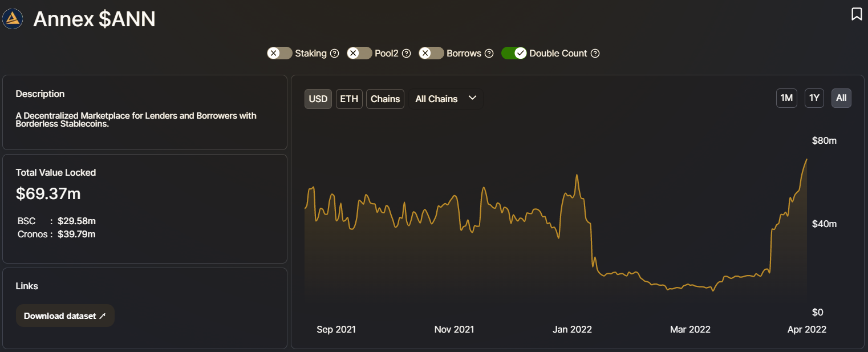Click the Mar 2022 axis label
This screenshot has width=868, height=352.
(x=690, y=329)
